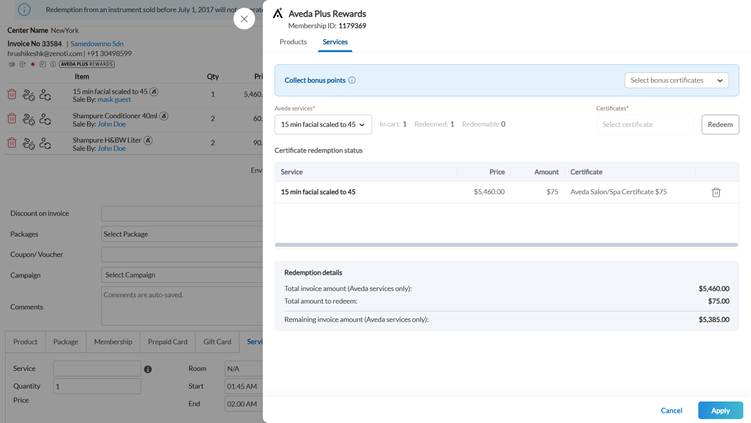Click Cancel in the rewards panel
Image resolution: width=751 pixels, height=423 pixels.
coord(671,410)
